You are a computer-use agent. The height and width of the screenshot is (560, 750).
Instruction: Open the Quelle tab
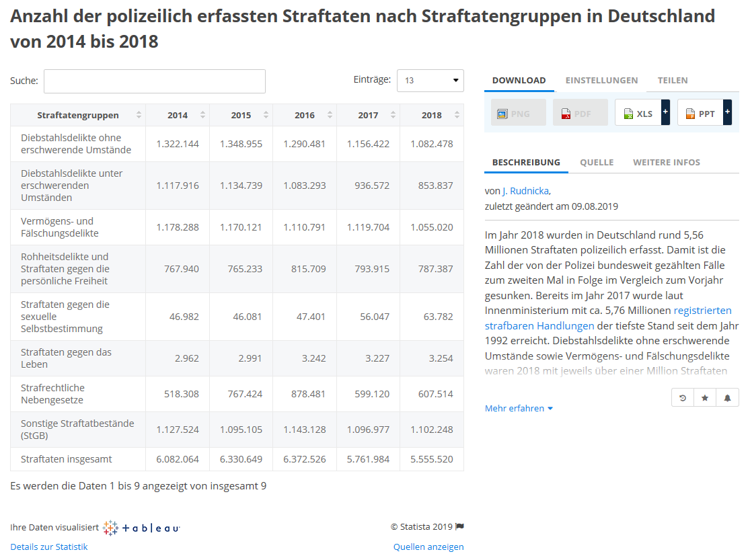point(596,162)
